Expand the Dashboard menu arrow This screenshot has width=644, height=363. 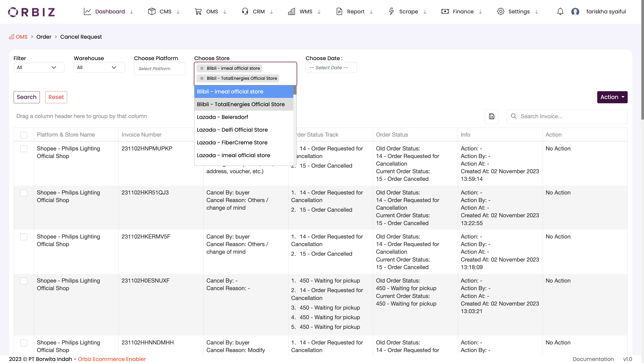[x=132, y=12]
